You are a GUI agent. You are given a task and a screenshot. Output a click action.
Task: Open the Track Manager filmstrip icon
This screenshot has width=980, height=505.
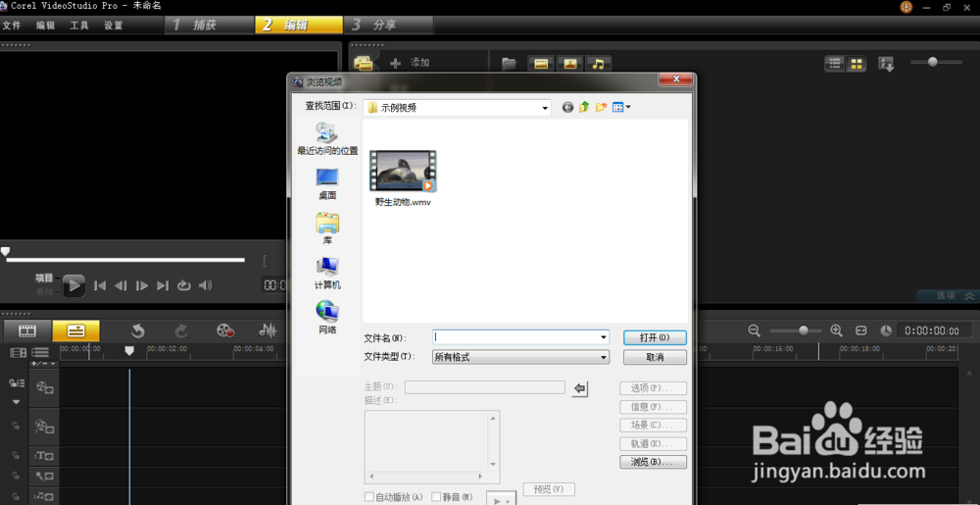18,352
